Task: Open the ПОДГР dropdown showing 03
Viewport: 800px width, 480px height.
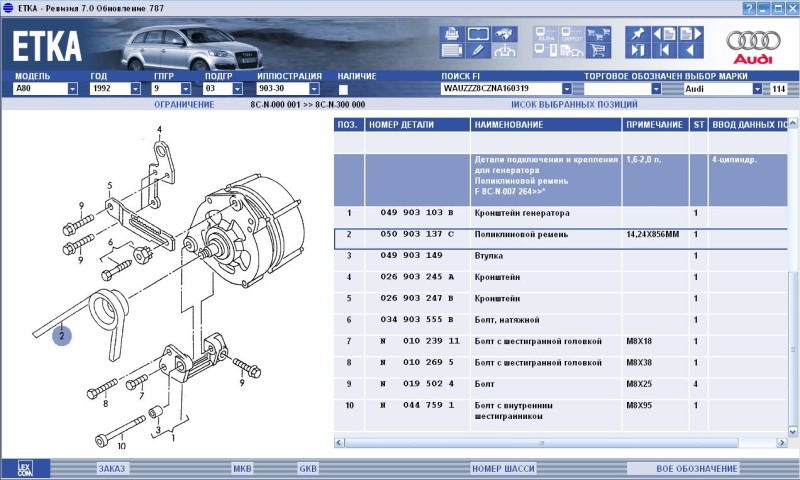Action: pyautogui.click(x=237, y=89)
